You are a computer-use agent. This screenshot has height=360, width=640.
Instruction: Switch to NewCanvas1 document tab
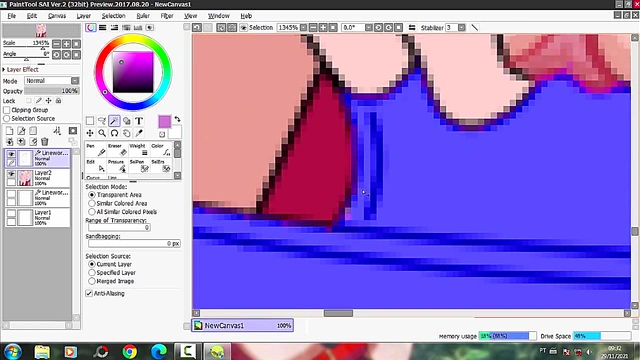click(x=242, y=325)
